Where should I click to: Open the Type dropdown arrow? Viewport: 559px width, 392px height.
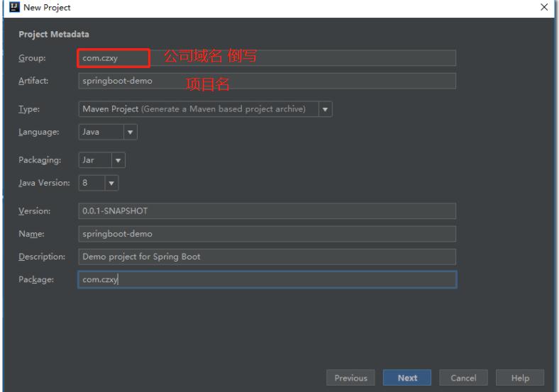pyautogui.click(x=325, y=109)
